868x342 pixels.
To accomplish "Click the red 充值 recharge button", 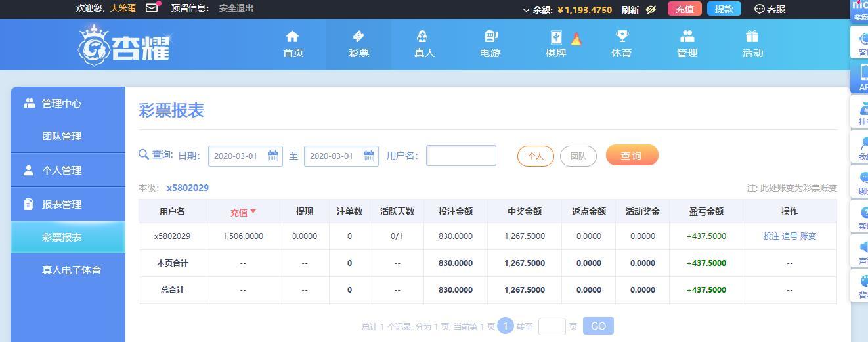I will [685, 9].
